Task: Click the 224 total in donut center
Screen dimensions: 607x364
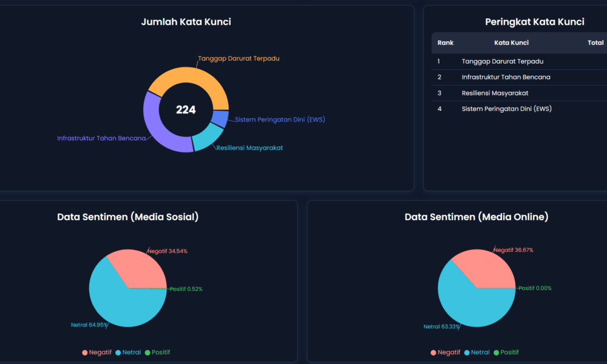Action: point(186,110)
